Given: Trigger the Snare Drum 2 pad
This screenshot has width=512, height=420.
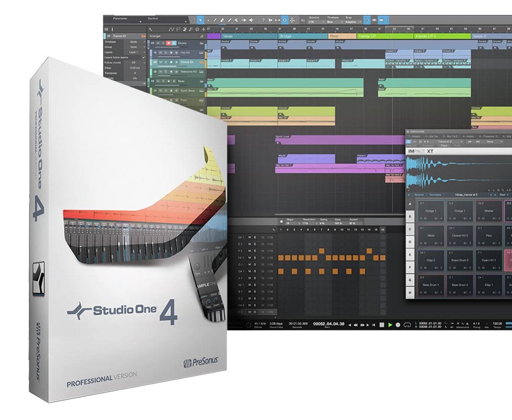Looking at the screenshot, I should pos(460,260).
